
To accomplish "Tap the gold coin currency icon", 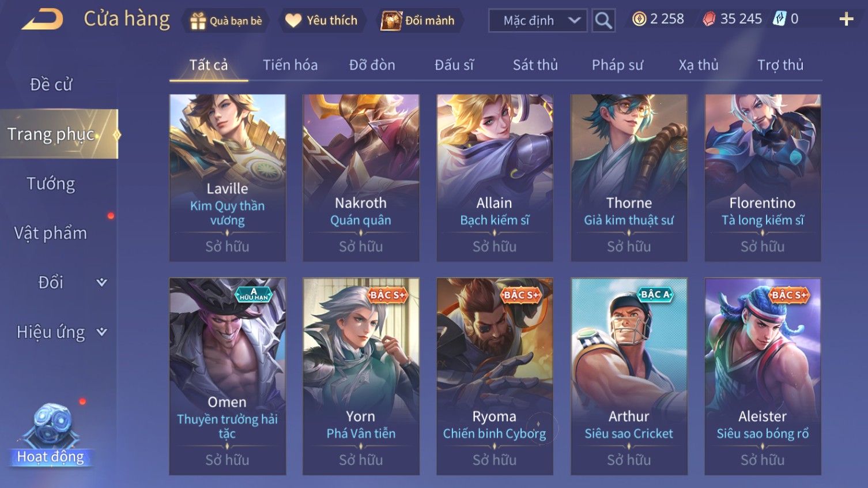I will [x=639, y=19].
